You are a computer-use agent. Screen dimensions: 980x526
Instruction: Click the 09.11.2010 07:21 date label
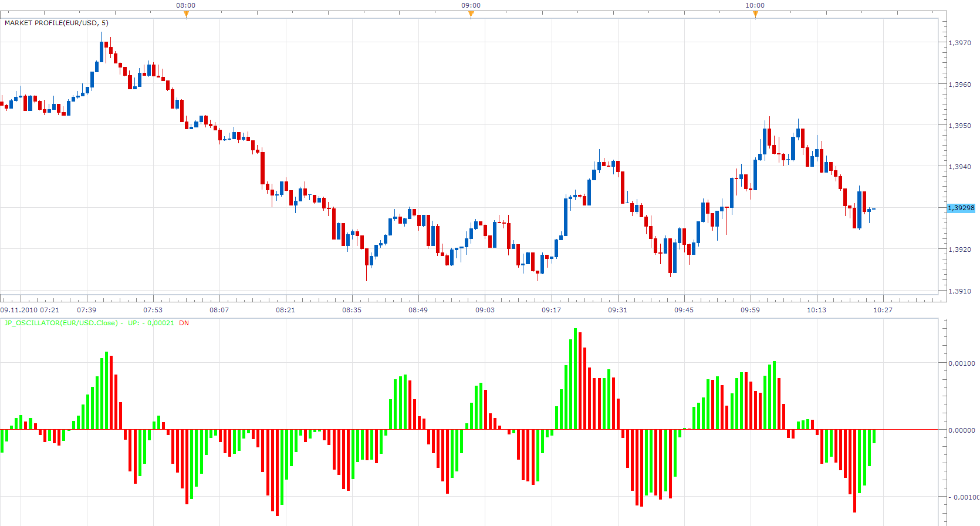[30, 310]
